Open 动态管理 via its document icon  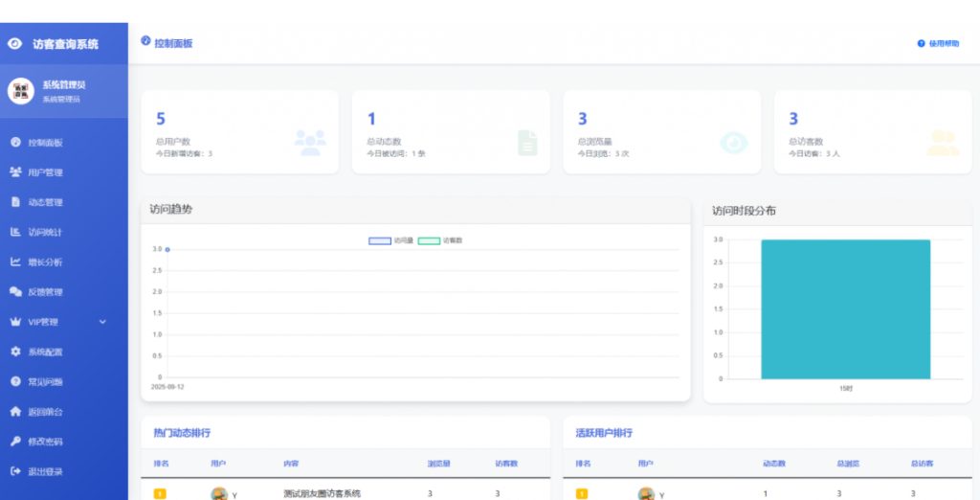click(x=15, y=201)
